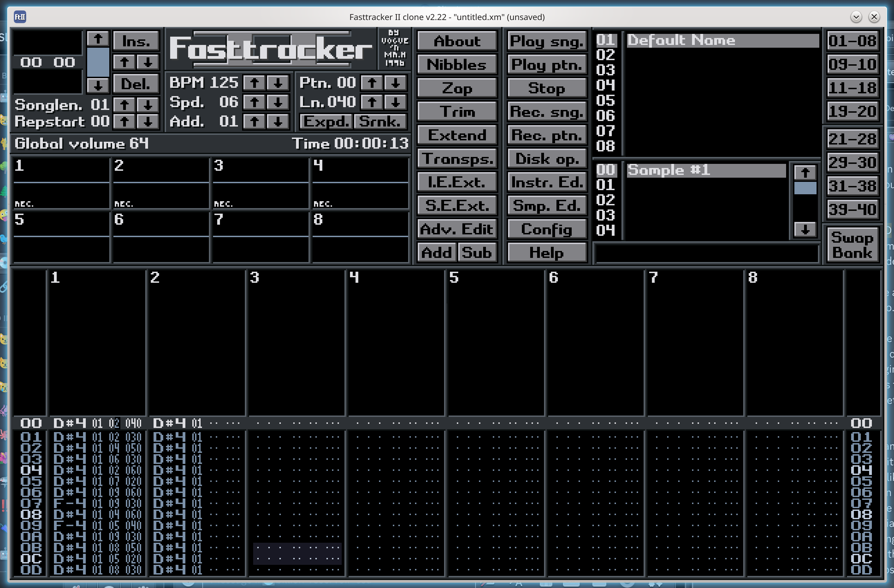
Task: Start recording the song with Rec. sng.
Action: [x=547, y=112]
